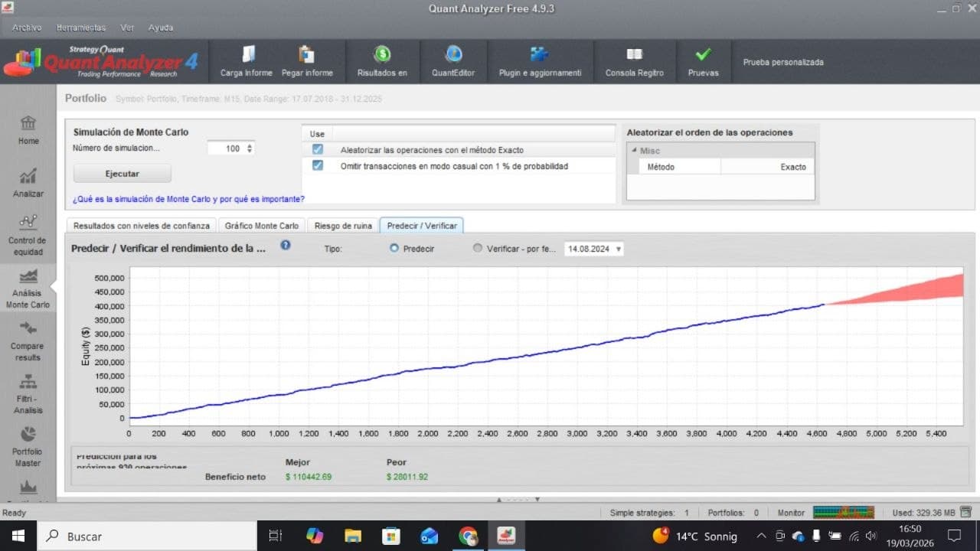Open Microsoft Store on the taskbar

tap(391, 536)
